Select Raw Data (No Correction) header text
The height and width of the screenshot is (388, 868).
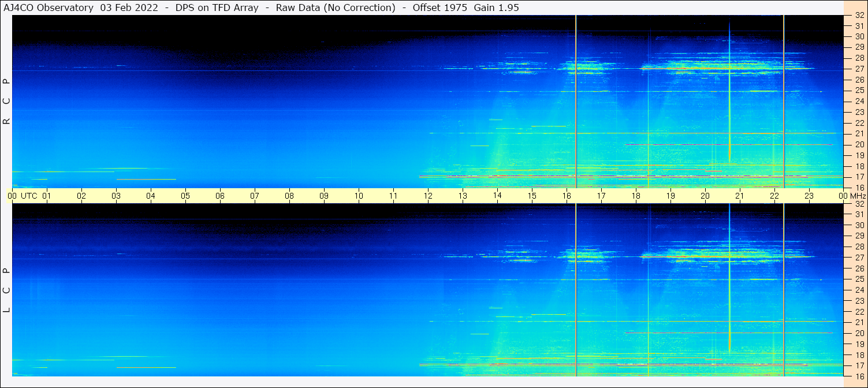click(x=336, y=8)
